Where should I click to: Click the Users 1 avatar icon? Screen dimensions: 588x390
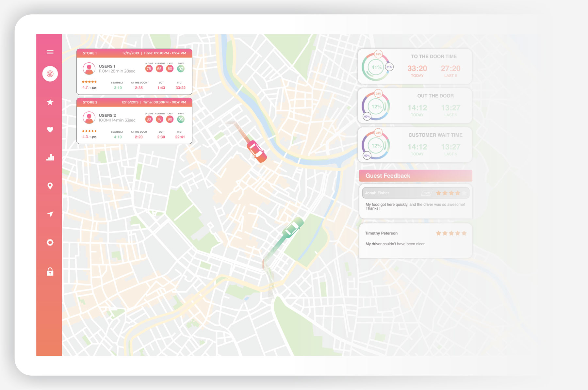point(89,69)
